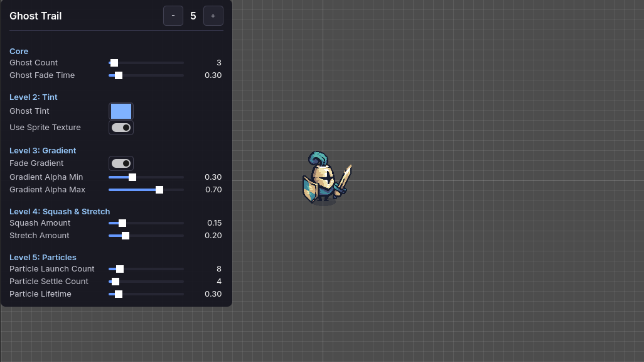Select the Gradient Alpha Min slider thumb
Viewport: 644px width, 362px height.
click(x=132, y=177)
